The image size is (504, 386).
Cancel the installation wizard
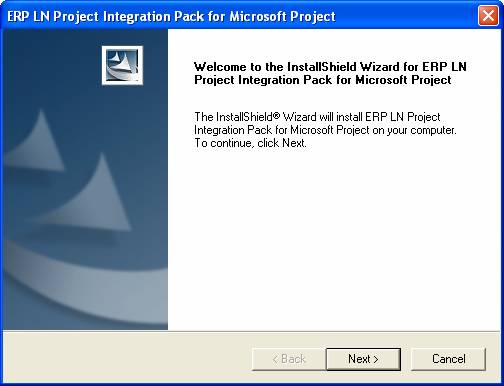[x=448, y=359]
